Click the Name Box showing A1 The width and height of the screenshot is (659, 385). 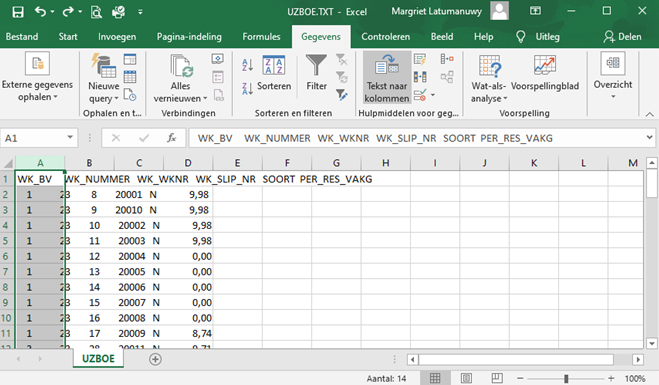(x=34, y=138)
